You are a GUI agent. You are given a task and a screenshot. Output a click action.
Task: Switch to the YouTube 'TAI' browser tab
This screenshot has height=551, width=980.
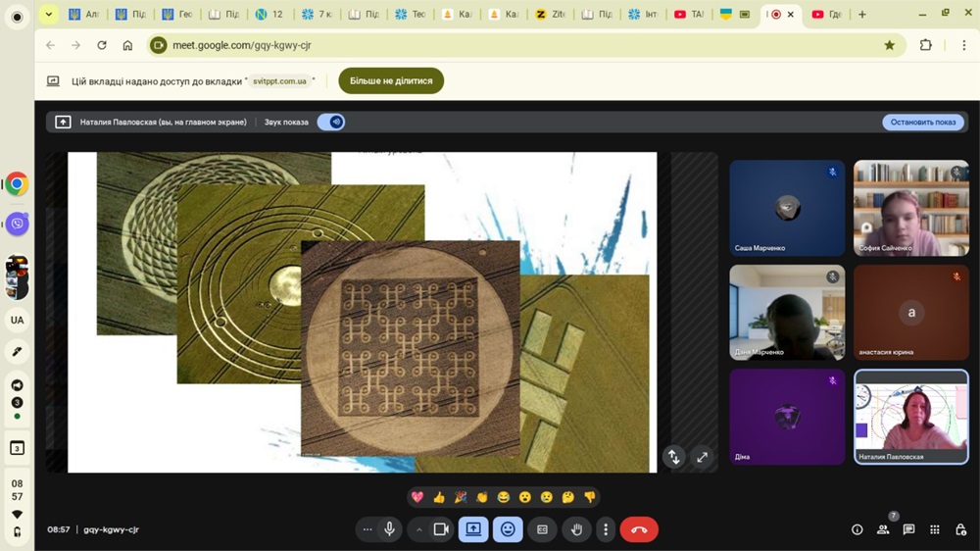[689, 15]
